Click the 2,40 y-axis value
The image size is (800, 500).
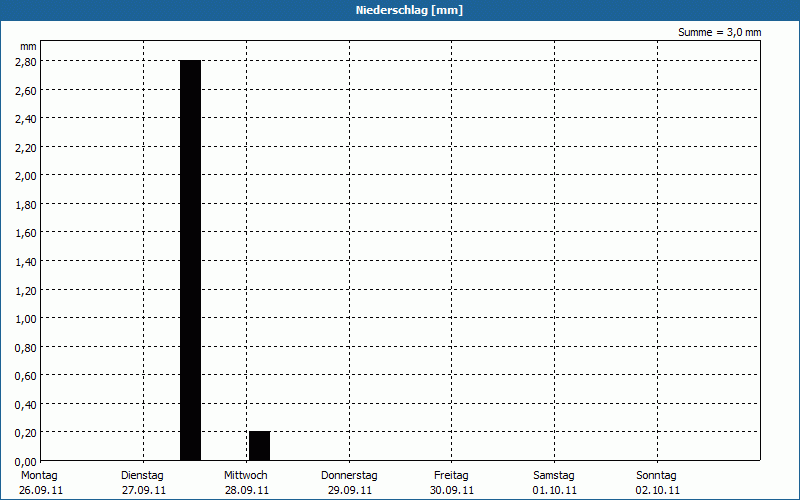coord(26,119)
